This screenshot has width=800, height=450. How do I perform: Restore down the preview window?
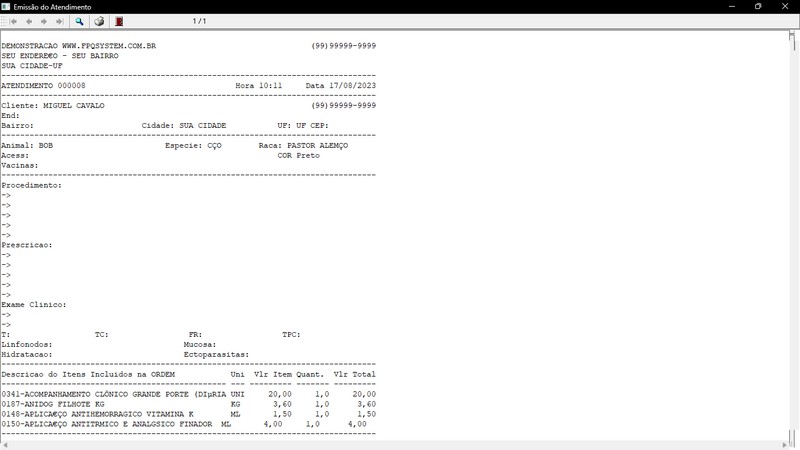tap(758, 7)
